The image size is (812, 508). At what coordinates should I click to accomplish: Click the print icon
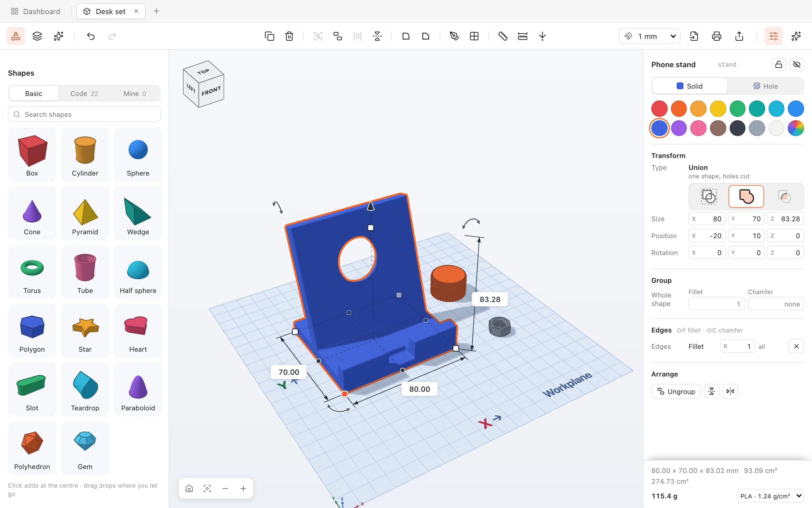click(716, 36)
